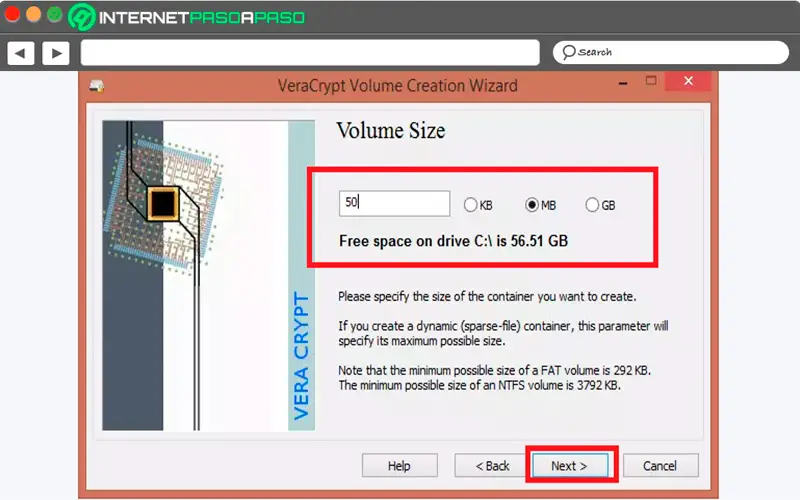
Task: Close the VeraCrypt wizard window
Action: (x=688, y=81)
